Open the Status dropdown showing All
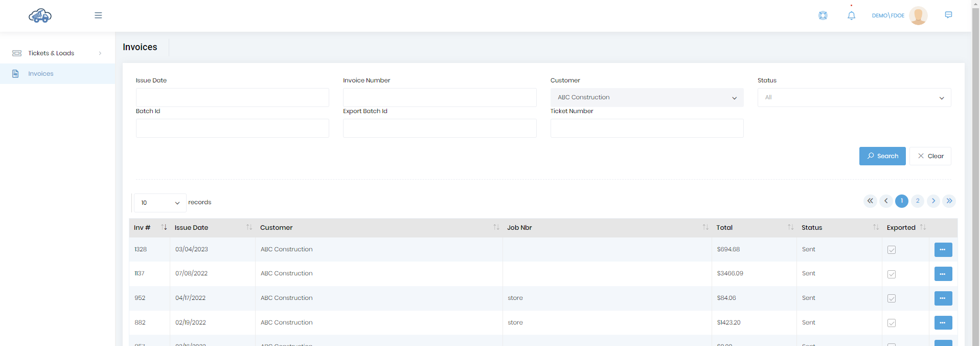The height and width of the screenshot is (346, 980). point(854,98)
